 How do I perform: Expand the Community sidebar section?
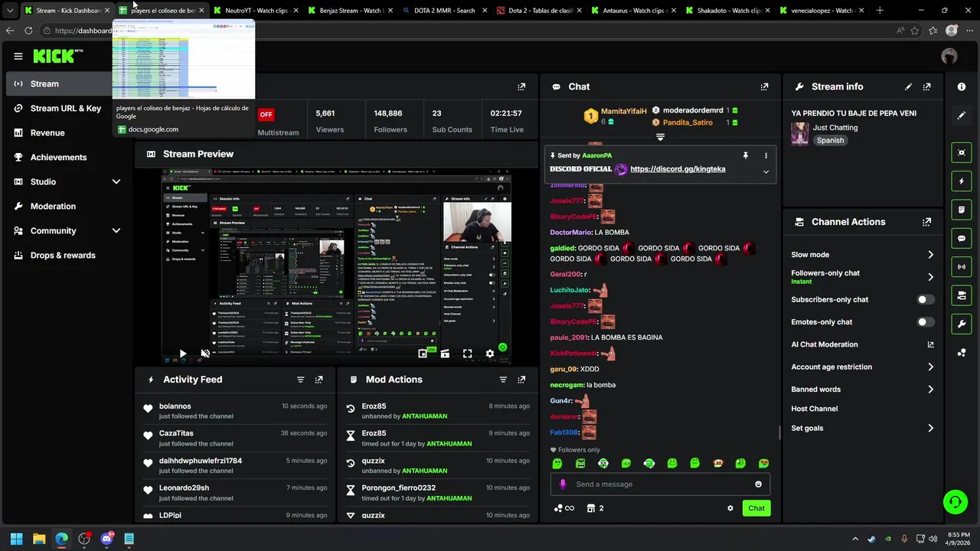pos(116,230)
